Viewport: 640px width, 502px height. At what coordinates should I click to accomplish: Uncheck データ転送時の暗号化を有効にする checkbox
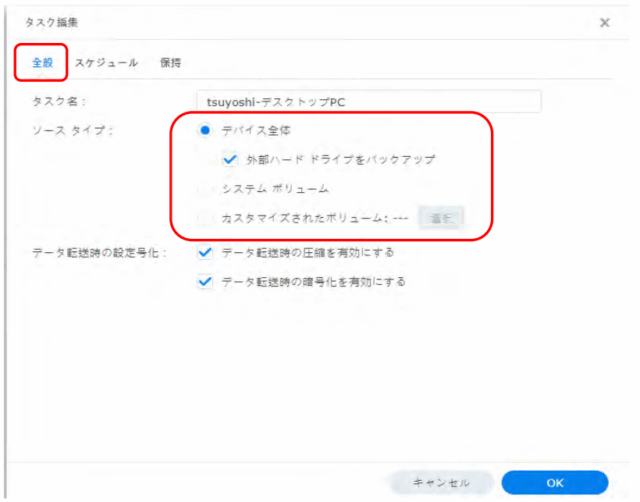tap(205, 282)
